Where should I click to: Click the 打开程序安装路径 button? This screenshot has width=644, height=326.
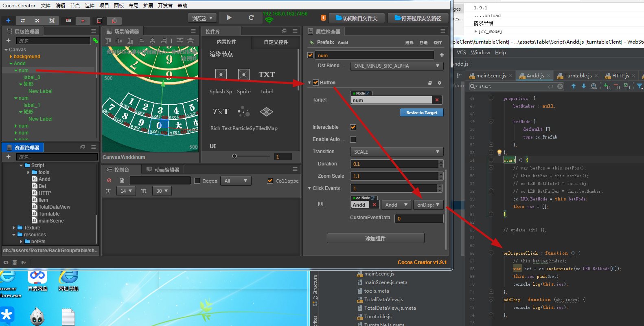coord(418,18)
